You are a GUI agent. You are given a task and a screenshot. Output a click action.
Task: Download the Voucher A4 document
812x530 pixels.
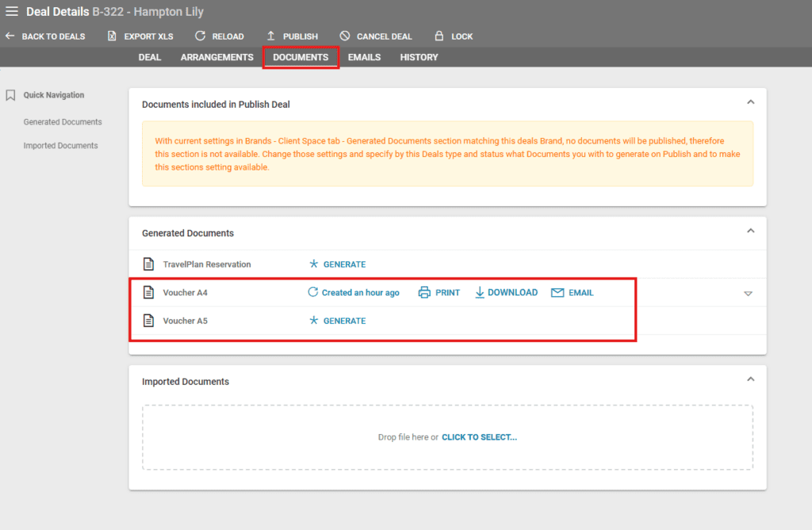pyautogui.click(x=506, y=292)
